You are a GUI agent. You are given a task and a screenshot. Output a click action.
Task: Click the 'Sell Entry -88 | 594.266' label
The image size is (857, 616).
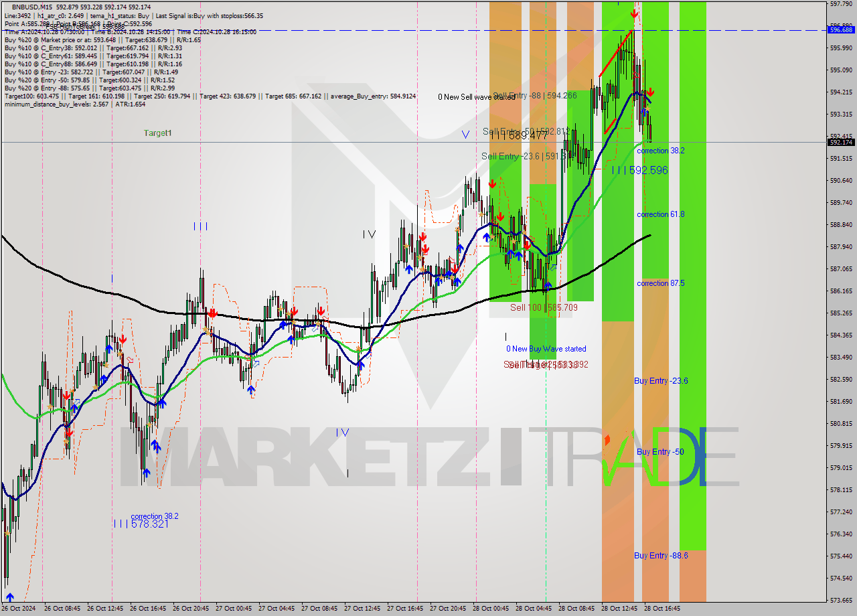535,96
